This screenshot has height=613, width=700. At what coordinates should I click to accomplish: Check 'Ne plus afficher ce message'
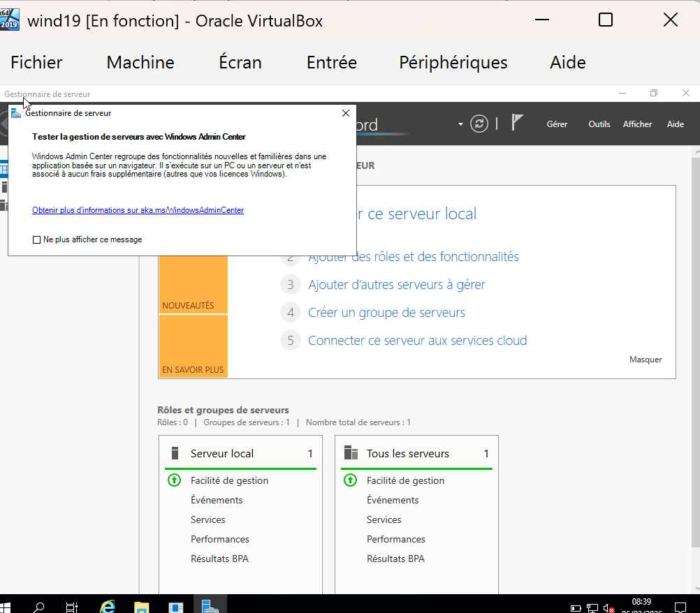tap(36, 239)
